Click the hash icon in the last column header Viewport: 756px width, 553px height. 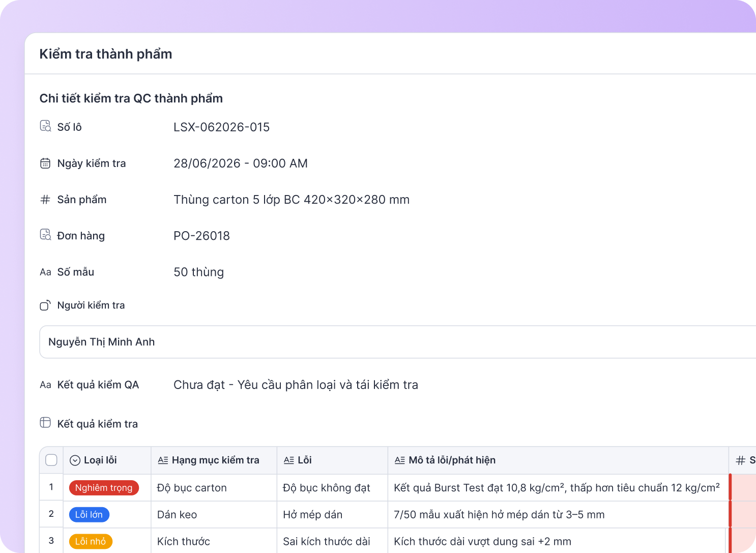pos(741,460)
